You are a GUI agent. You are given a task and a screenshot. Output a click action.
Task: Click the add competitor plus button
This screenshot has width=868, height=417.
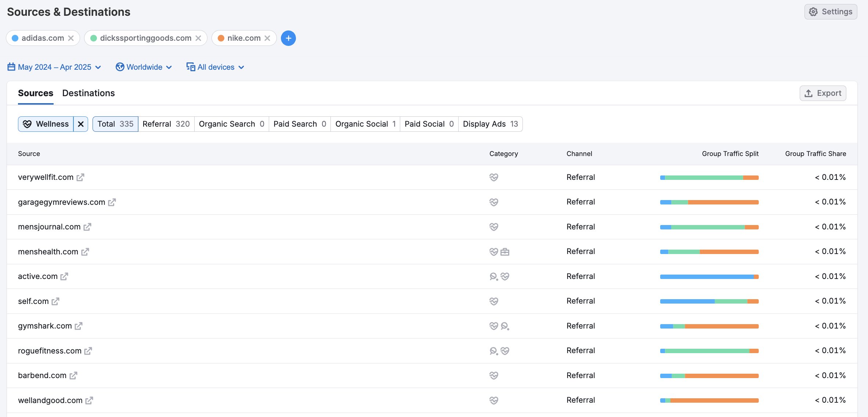point(288,38)
